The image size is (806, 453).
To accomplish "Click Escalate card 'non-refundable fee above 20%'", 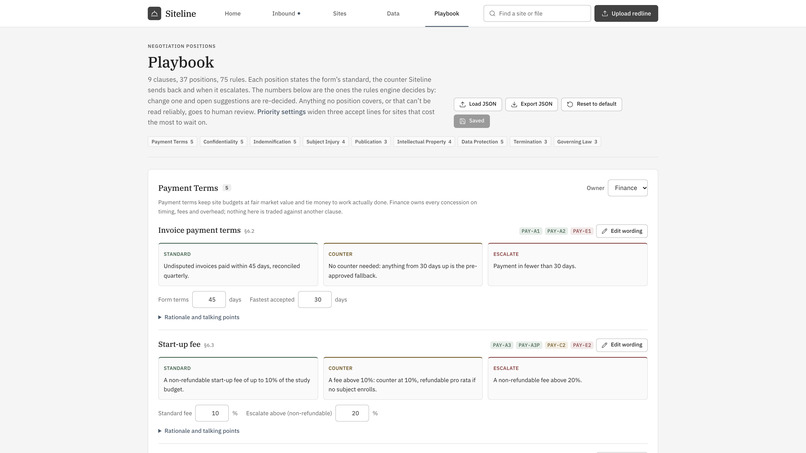I will (x=567, y=378).
